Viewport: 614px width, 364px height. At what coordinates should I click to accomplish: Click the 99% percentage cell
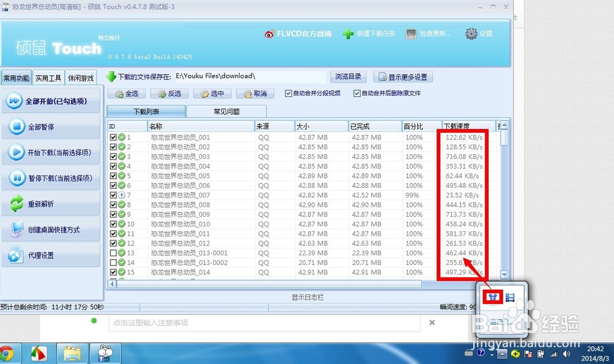click(x=412, y=195)
